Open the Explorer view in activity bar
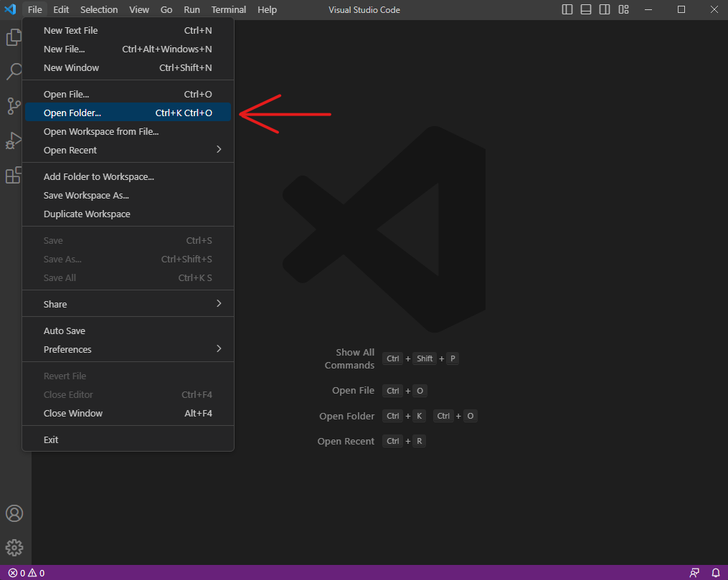 coord(14,37)
